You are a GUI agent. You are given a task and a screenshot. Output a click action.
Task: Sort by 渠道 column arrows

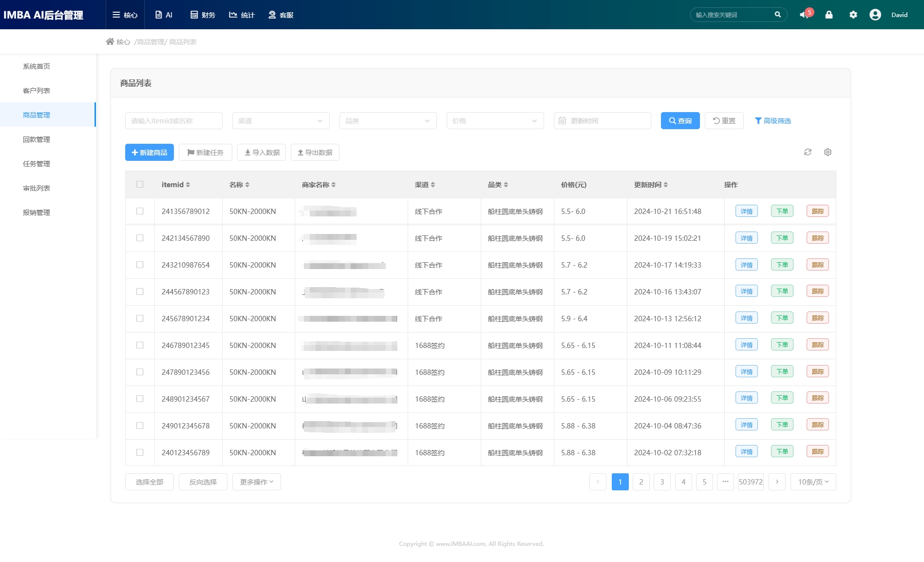tap(433, 185)
